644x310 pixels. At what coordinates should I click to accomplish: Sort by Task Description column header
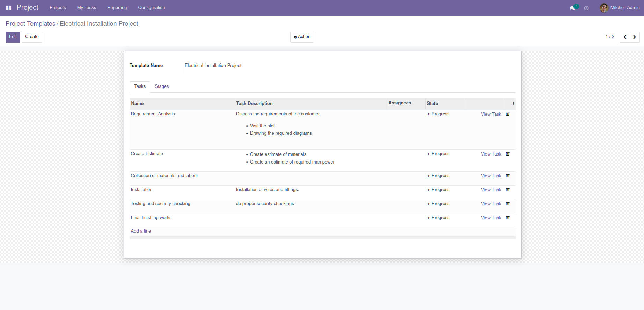click(x=311, y=104)
